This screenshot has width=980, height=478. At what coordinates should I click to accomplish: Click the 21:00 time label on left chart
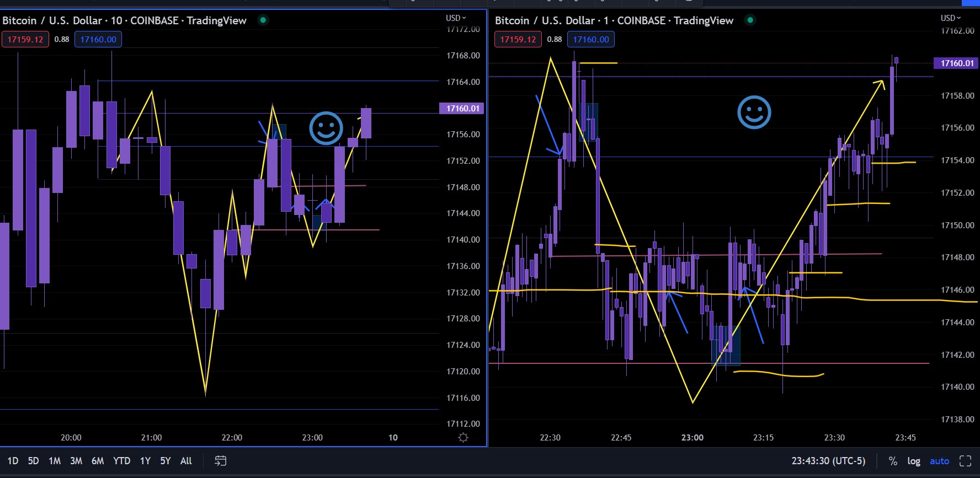pos(151,438)
